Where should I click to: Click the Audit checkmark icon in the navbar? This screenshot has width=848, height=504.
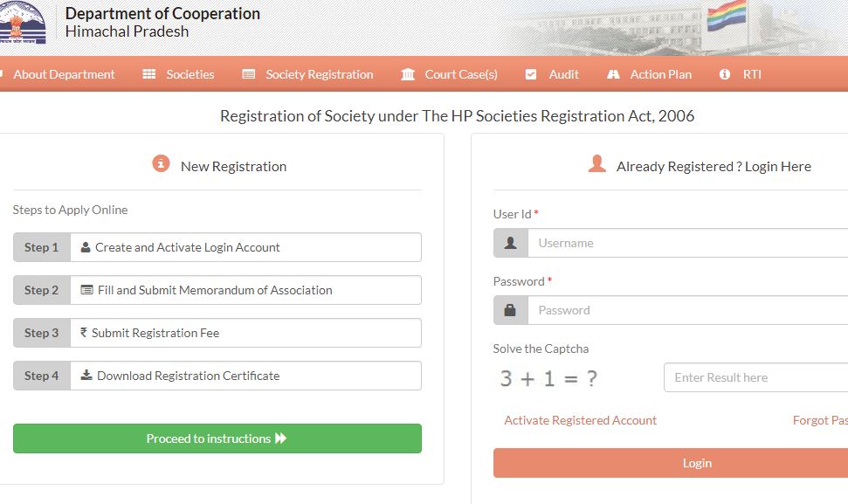[530, 74]
